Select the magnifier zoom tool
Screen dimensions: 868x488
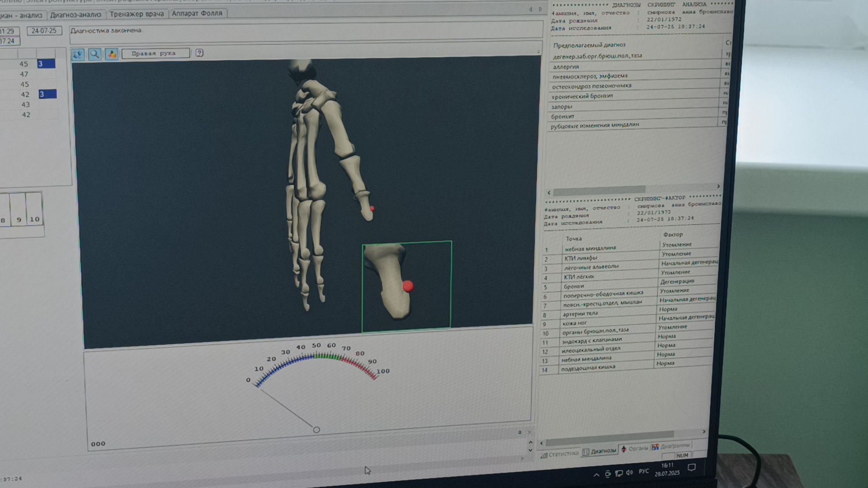[95, 55]
